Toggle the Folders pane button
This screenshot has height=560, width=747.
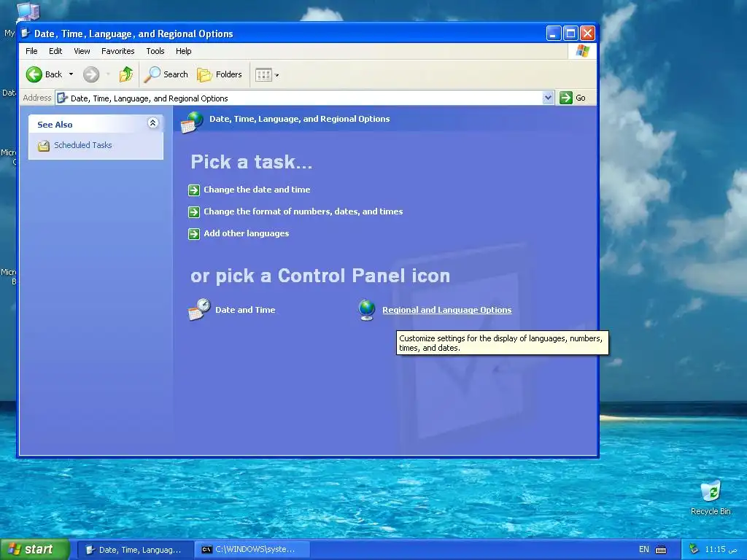point(220,74)
